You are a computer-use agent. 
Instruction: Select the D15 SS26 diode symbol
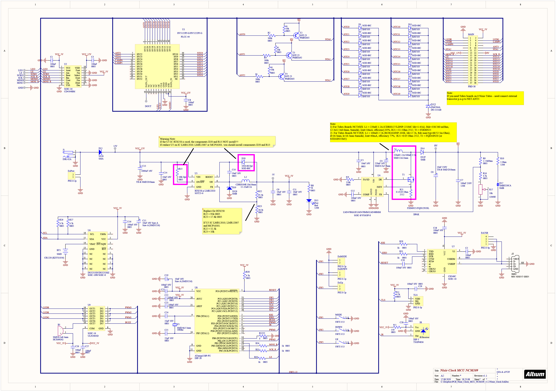[100, 152]
